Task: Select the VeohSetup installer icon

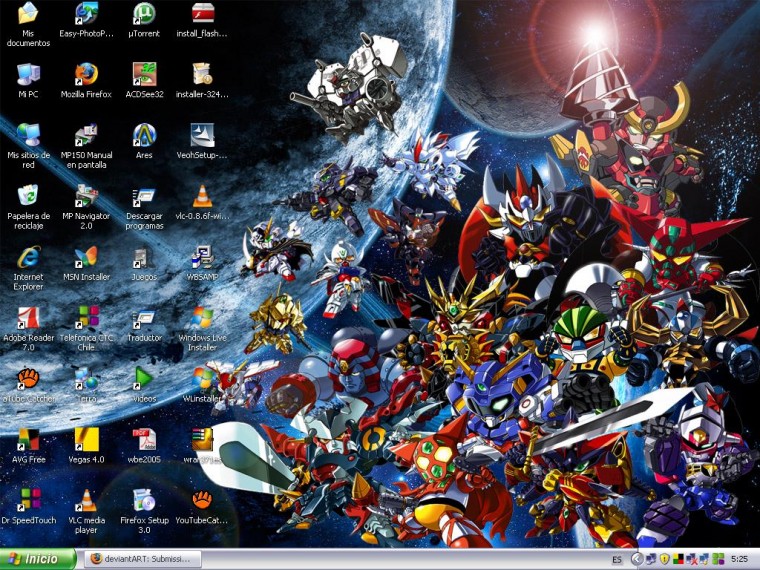Action: tap(203, 135)
